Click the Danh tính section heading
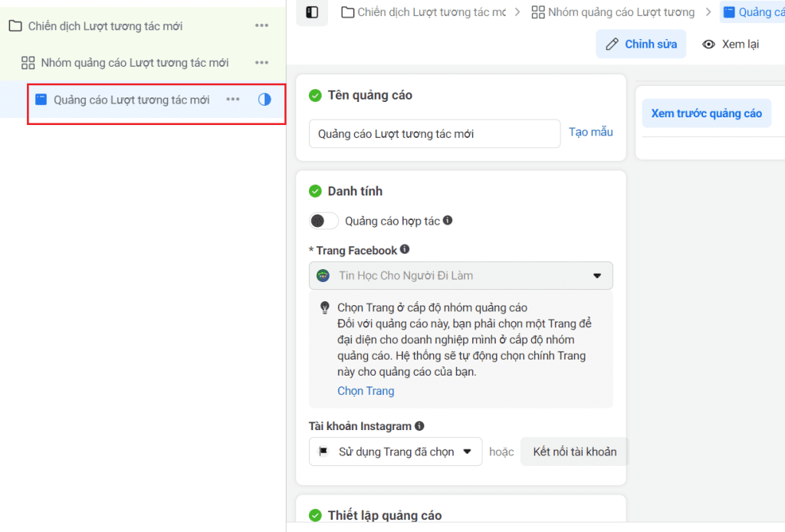 [x=355, y=191]
